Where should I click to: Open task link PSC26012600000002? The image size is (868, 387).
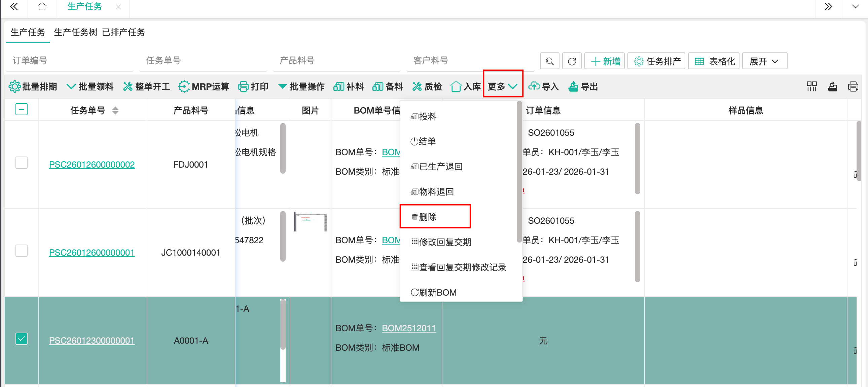(x=92, y=165)
